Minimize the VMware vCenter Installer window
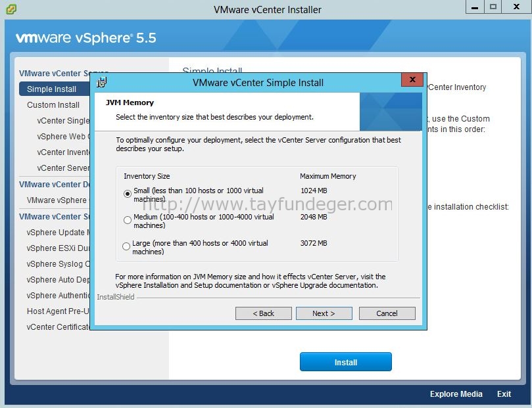 (x=475, y=7)
